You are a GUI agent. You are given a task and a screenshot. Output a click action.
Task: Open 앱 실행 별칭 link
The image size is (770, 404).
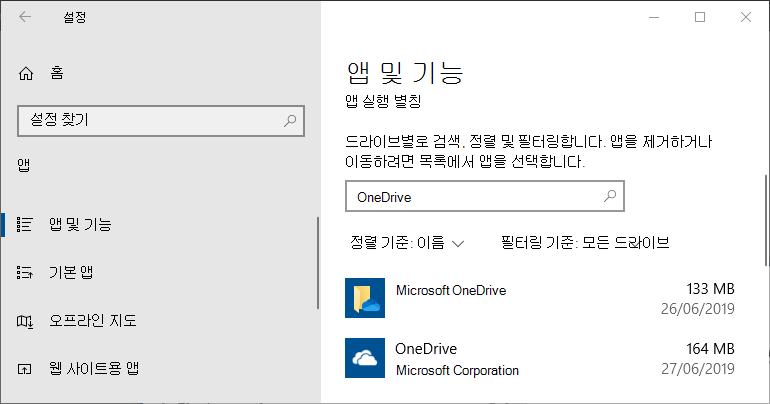tap(383, 102)
